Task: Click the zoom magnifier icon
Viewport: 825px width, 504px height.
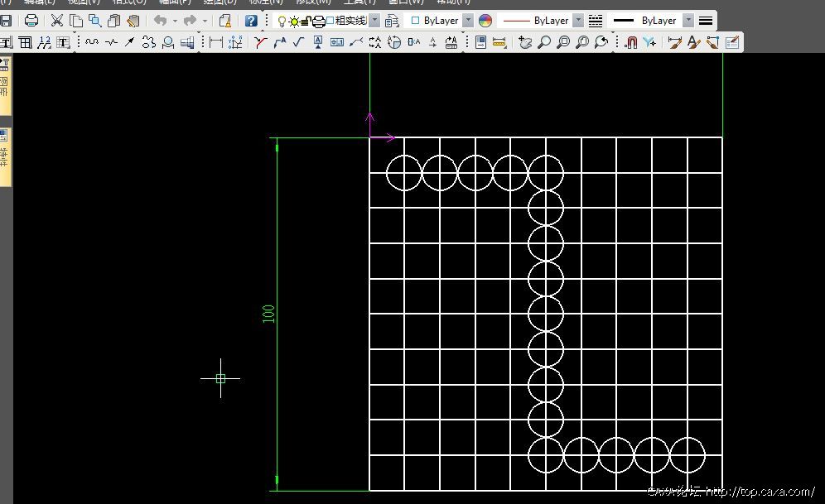Action: (544, 42)
